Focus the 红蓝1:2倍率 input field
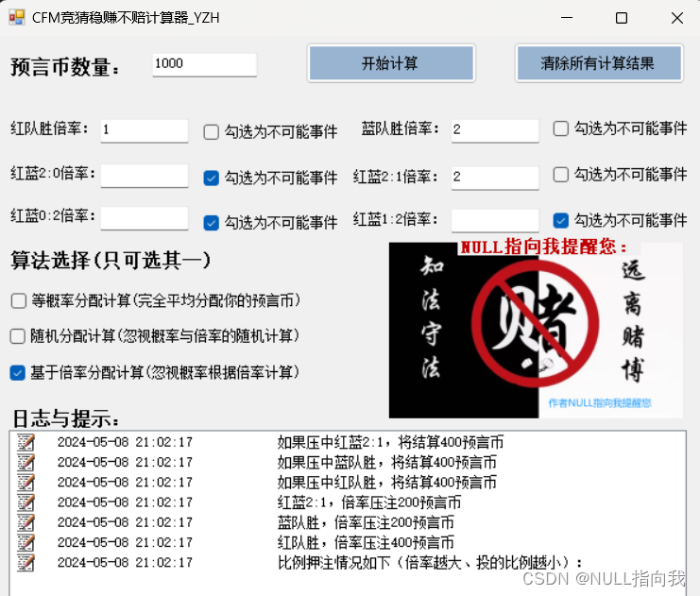The width and height of the screenshot is (700, 596). [495, 220]
